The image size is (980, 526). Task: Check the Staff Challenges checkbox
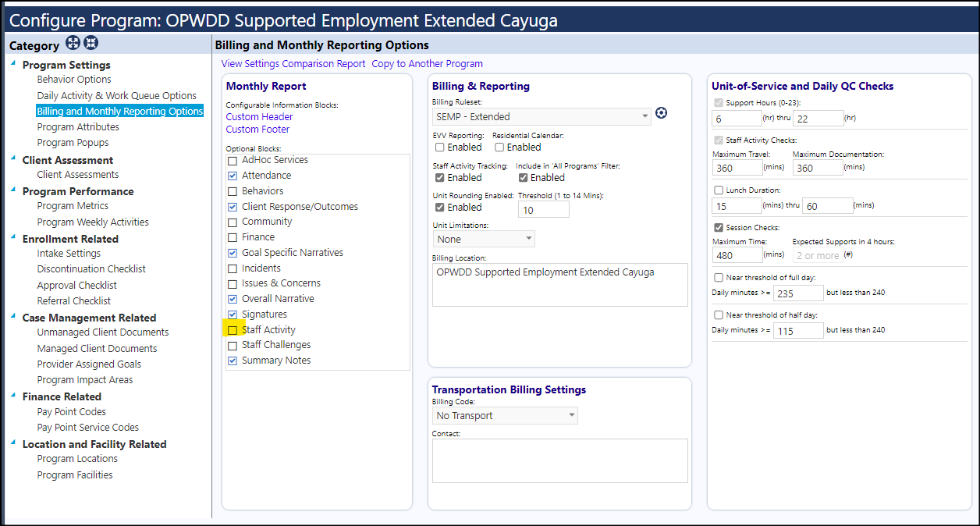233,346
